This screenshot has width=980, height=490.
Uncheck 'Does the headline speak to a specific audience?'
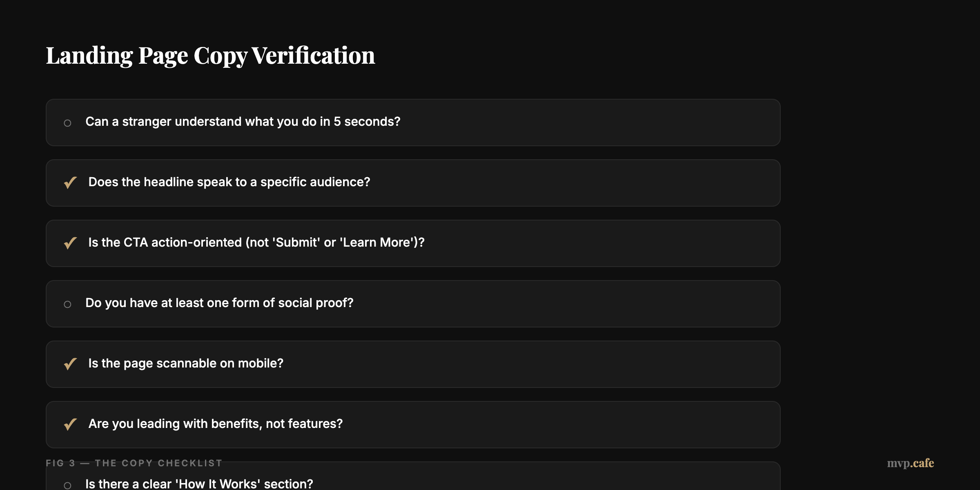click(x=69, y=183)
